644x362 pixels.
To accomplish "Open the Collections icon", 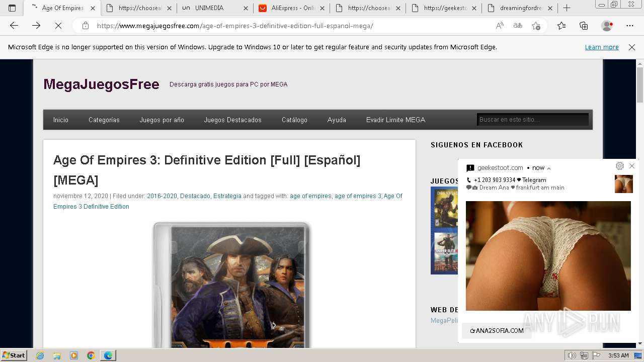I will point(584,26).
